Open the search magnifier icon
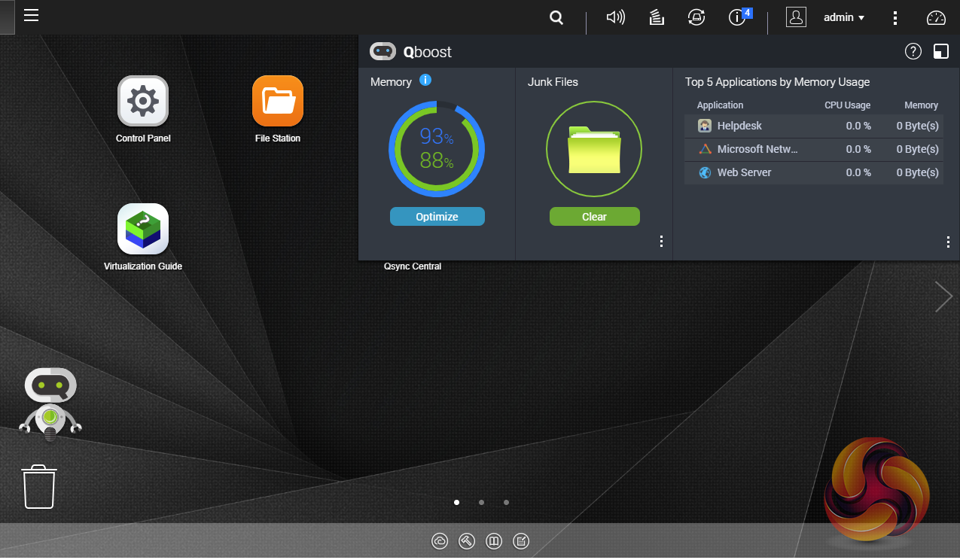Image resolution: width=960 pixels, height=560 pixels. point(556,17)
